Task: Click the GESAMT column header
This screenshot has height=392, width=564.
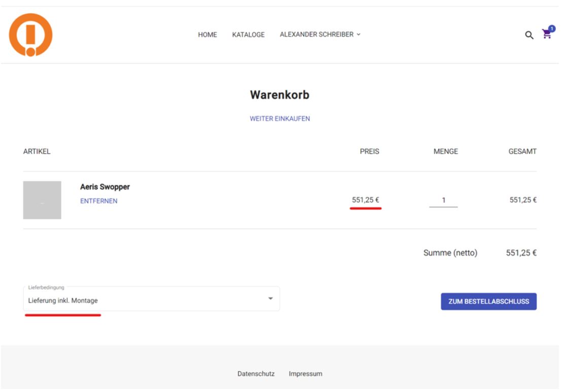Action: (522, 152)
